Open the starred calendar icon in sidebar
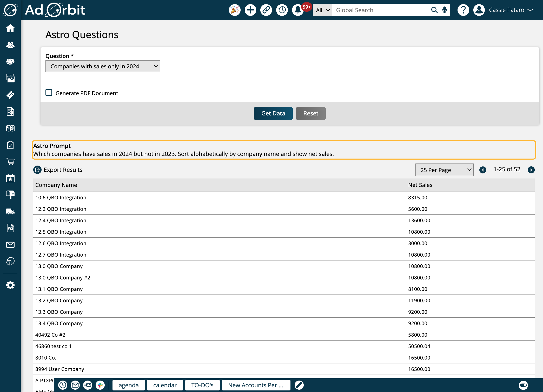This screenshot has height=392, width=543. (x=10, y=178)
